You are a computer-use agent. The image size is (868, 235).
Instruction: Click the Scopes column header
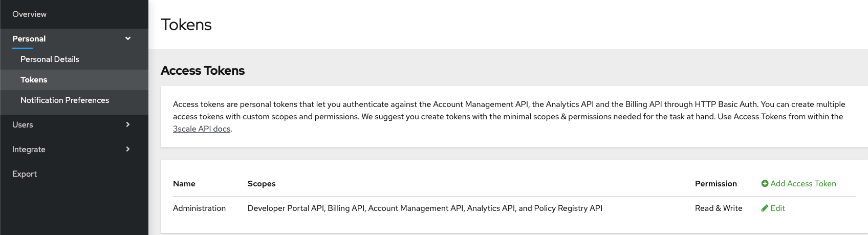tap(262, 184)
